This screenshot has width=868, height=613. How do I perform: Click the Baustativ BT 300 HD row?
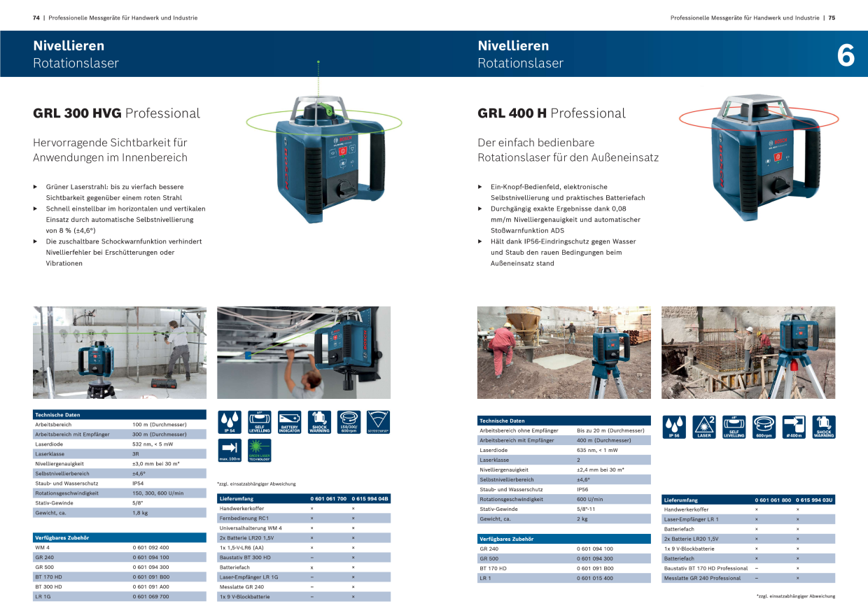(304, 557)
